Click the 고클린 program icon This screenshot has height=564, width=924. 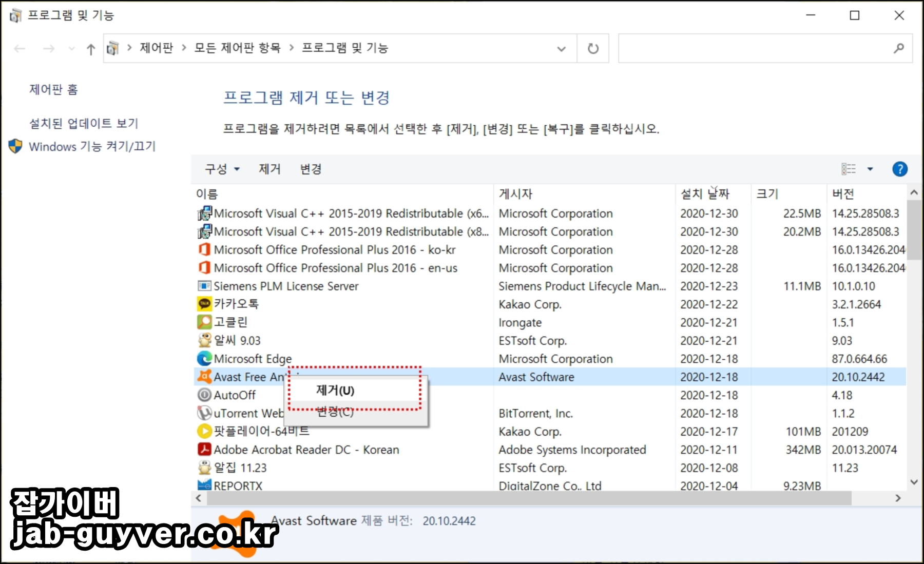click(204, 322)
